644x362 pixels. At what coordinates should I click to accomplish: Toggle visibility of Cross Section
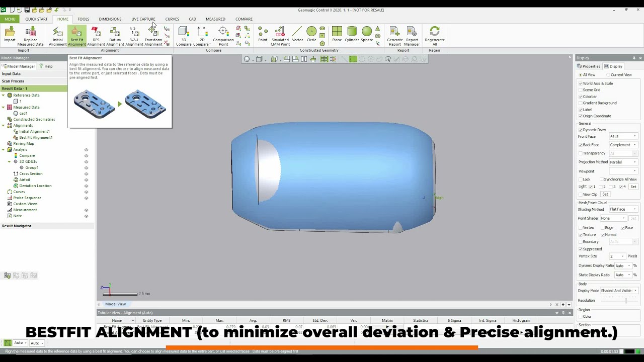pos(86,174)
